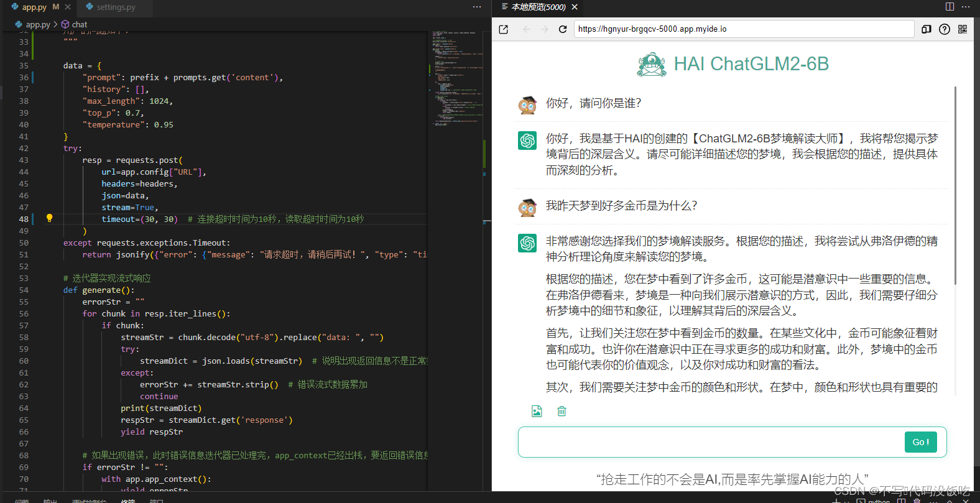The width and height of the screenshot is (980, 503).
Task: Place cursor on stream=True line
Action: [x=130, y=207]
